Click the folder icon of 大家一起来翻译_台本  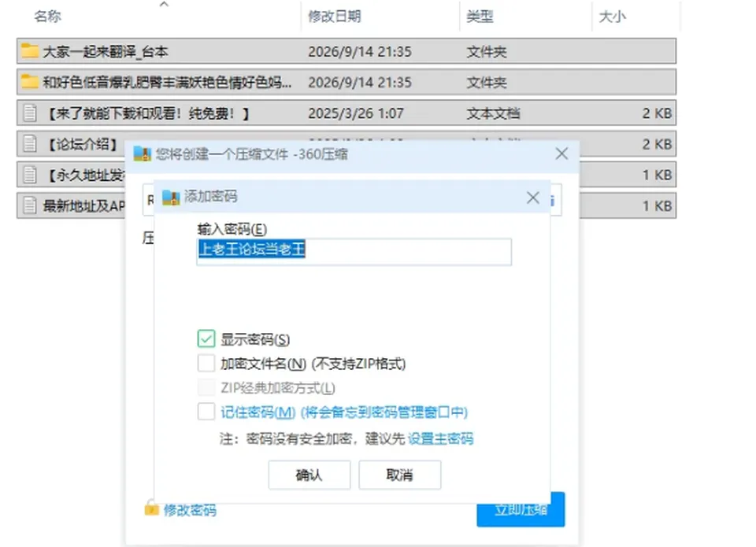coord(30,51)
